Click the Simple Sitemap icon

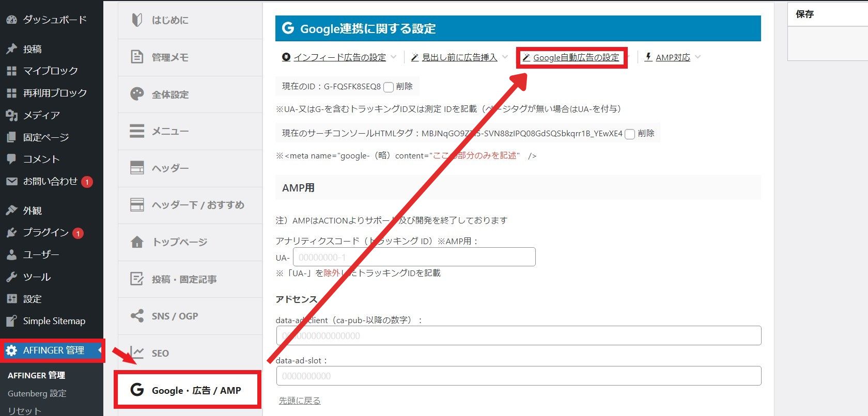click(11, 321)
